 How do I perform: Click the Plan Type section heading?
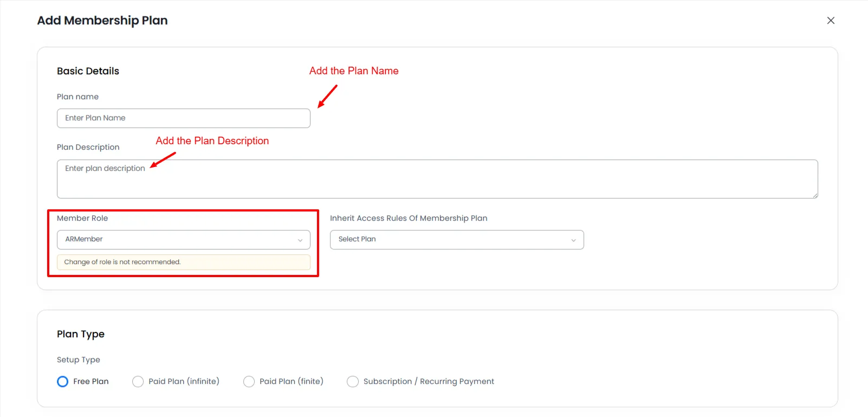click(80, 334)
